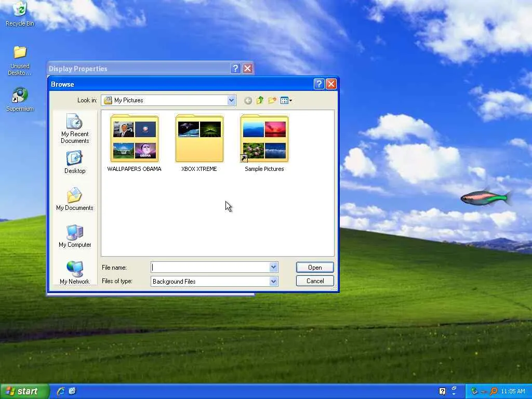
Task: Choose My Computer in the places bar
Action: pyautogui.click(x=75, y=236)
